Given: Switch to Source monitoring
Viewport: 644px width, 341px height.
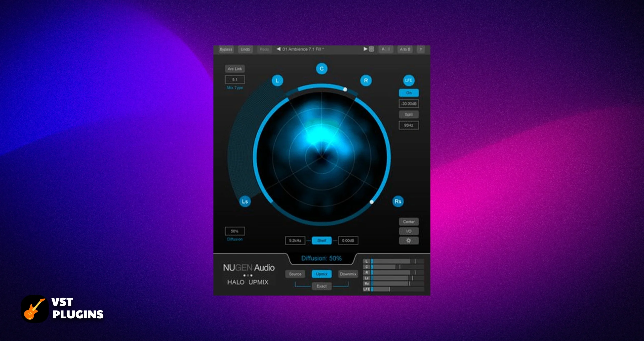Looking at the screenshot, I should pos(295,274).
